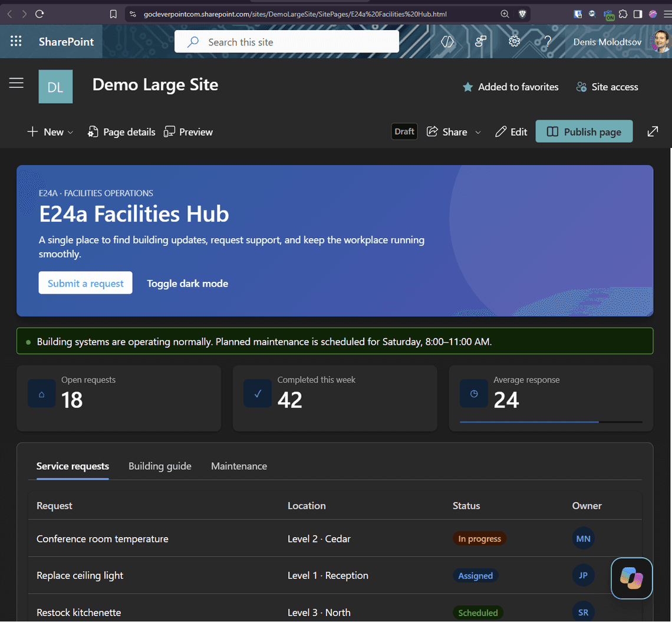Open Brave Shields lion icon
Viewport: 672px width, 622px height.
[522, 14]
